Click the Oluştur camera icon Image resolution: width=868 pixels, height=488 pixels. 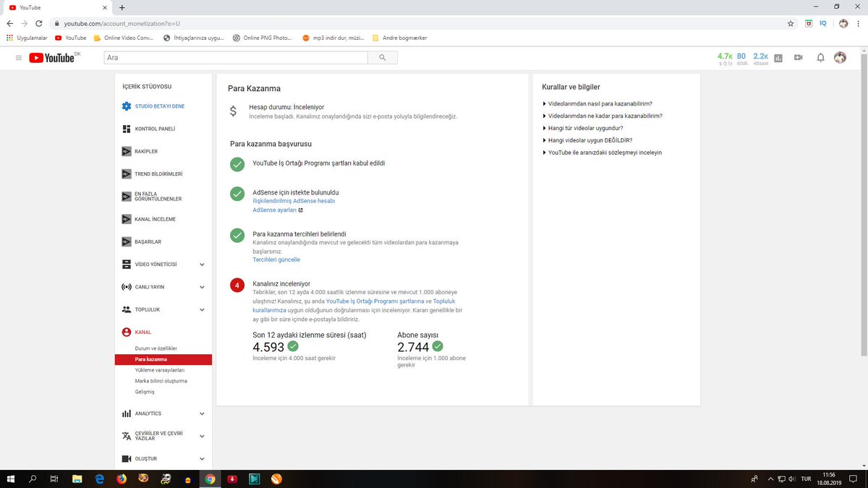127,458
